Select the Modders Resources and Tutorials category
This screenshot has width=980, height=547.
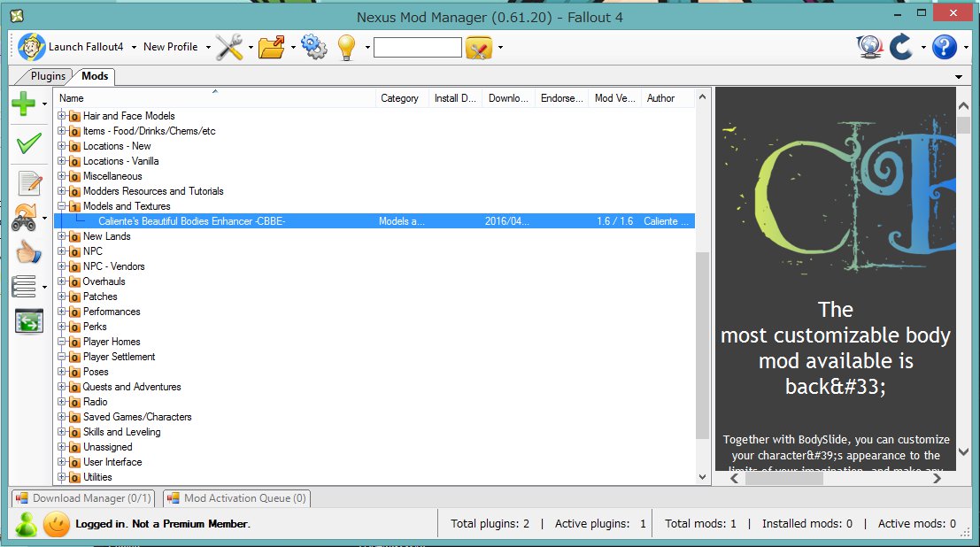tap(153, 191)
